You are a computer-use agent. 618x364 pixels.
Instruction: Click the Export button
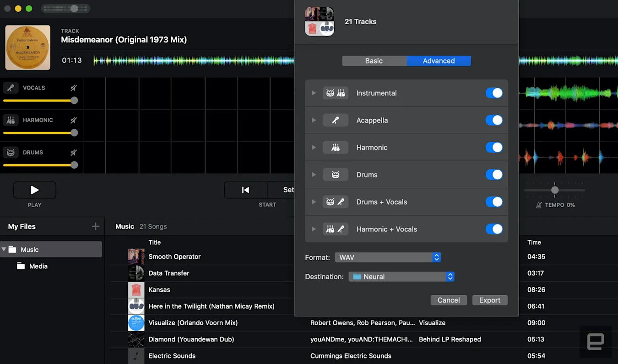[489, 300]
